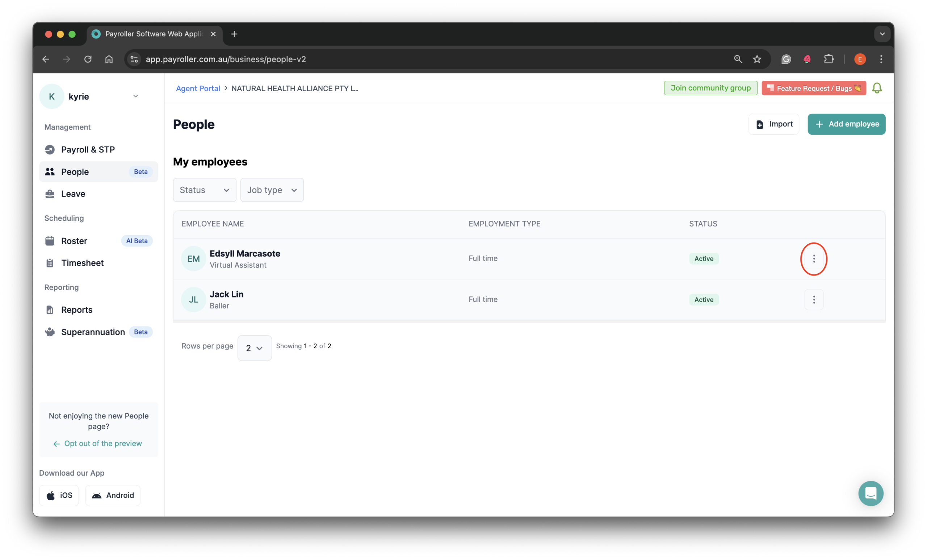This screenshot has height=560, width=927.
Task: Open the Roster AI Beta page
Action: pos(75,241)
